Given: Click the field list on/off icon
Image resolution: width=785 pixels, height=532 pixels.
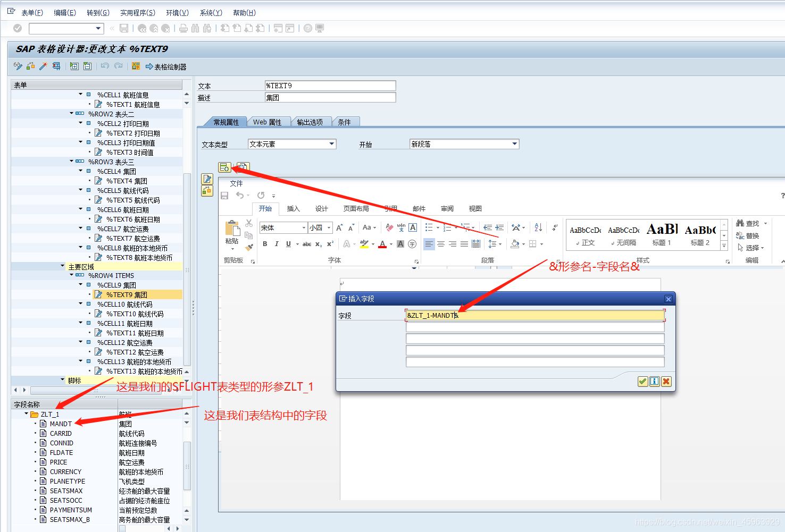Looking at the screenshot, I should click(136, 66).
